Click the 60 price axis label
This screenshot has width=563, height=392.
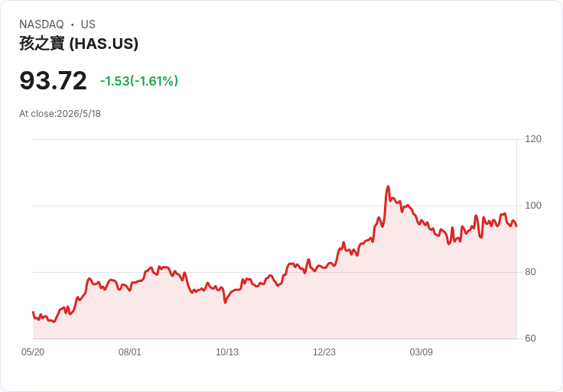coord(530,339)
